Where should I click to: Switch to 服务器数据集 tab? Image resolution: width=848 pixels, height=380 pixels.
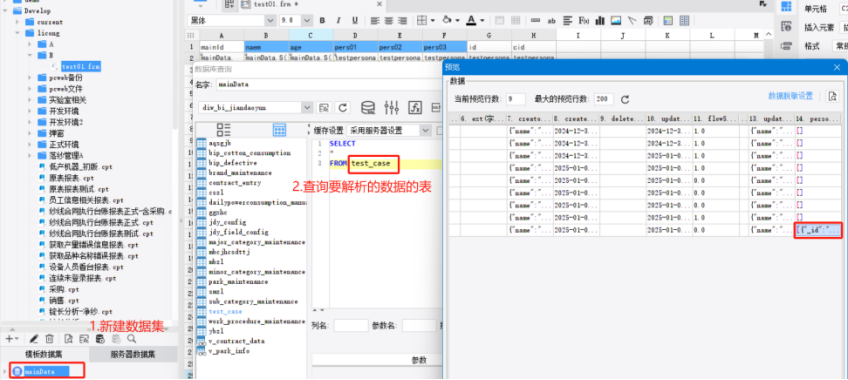click(x=133, y=354)
